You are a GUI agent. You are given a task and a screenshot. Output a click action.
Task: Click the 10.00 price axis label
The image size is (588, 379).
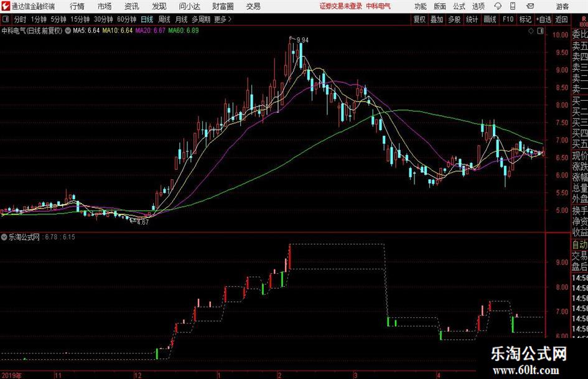(560, 35)
